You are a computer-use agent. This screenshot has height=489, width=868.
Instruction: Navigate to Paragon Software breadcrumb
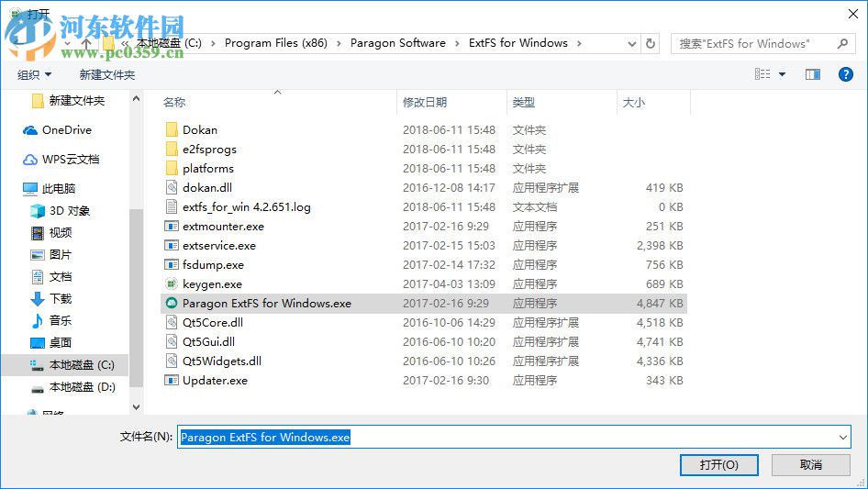point(398,43)
